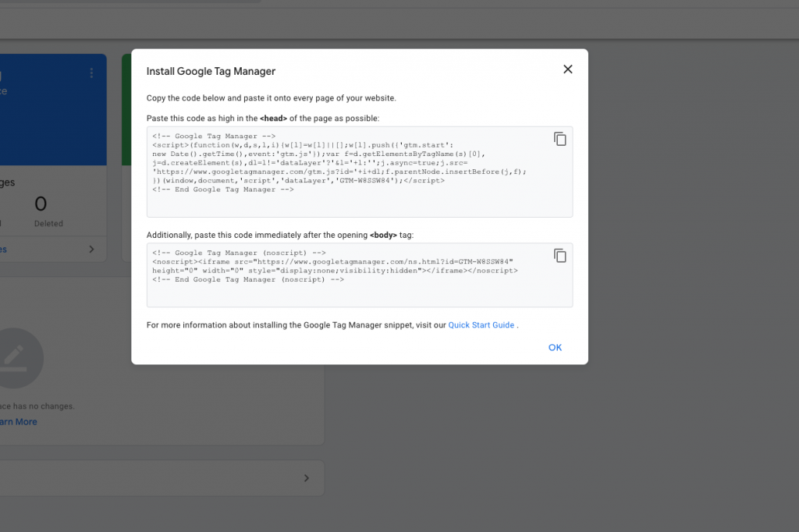Image resolution: width=799 pixels, height=532 pixels.
Task: Click the '0' deleted count number
Action: [x=41, y=204]
